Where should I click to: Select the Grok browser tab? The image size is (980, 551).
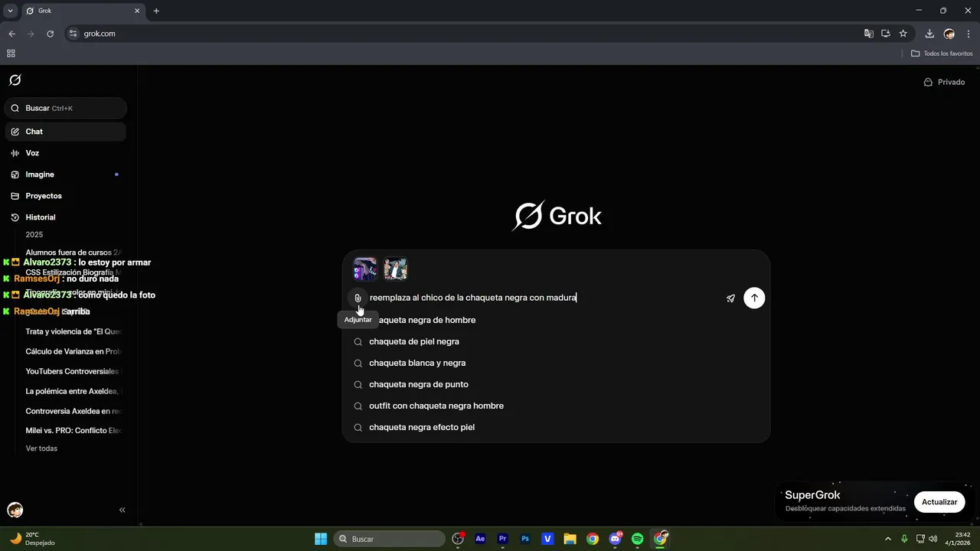pyautogui.click(x=83, y=11)
